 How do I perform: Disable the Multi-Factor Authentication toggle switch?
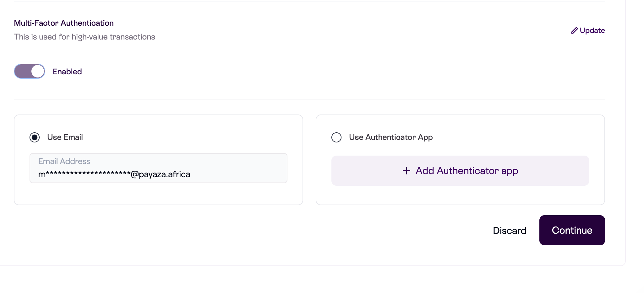pos(30,71)
